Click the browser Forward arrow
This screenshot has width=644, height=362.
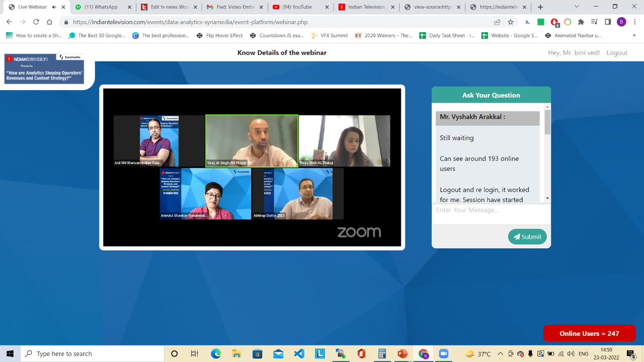(23, 22)
